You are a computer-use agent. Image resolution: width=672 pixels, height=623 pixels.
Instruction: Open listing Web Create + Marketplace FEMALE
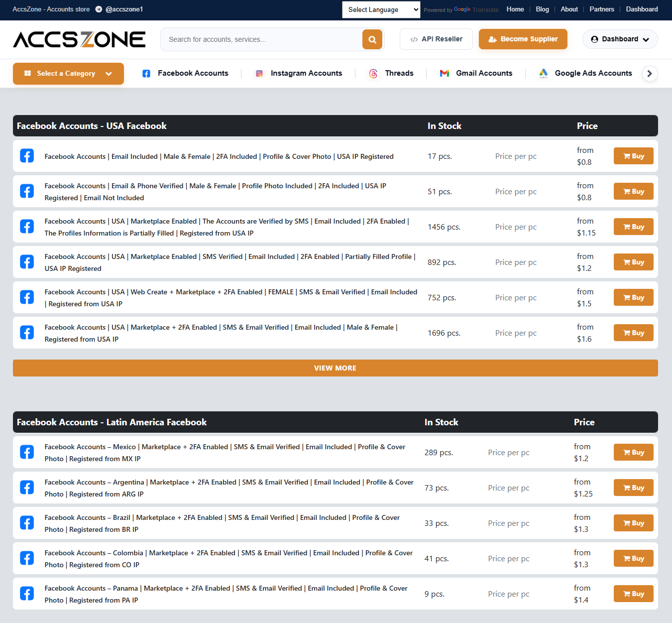click(231, 298)
